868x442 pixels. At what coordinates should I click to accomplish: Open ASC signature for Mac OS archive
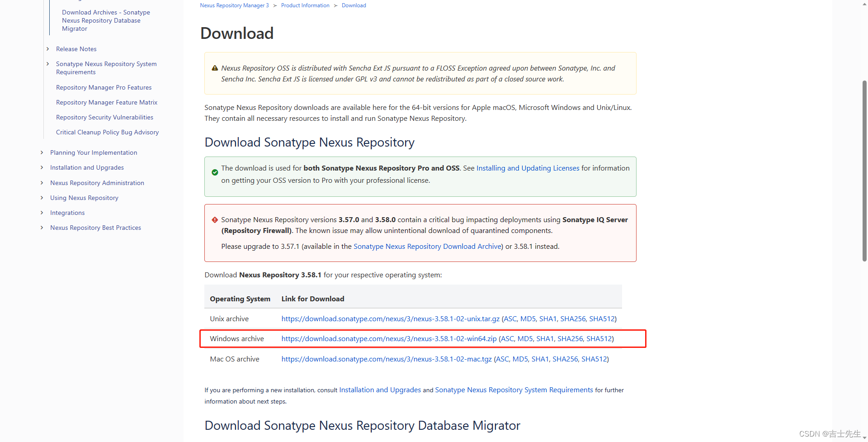(x=502, y=359)
